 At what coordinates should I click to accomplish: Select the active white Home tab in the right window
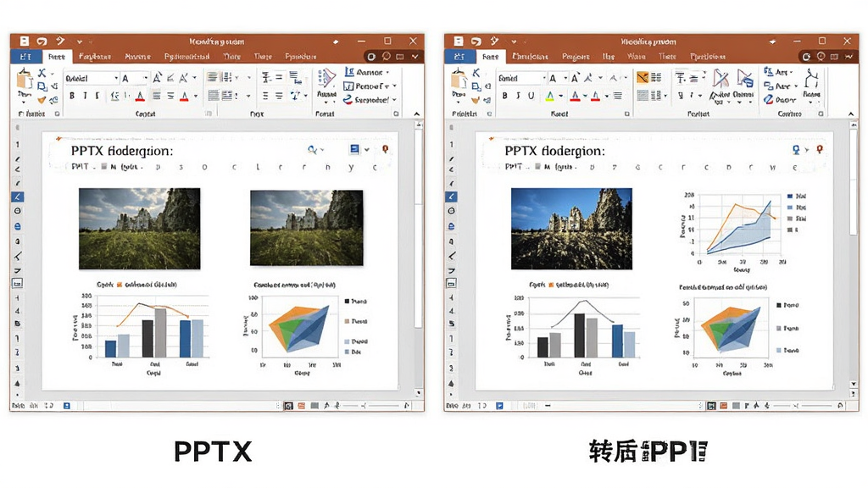(x=490, y=57)
